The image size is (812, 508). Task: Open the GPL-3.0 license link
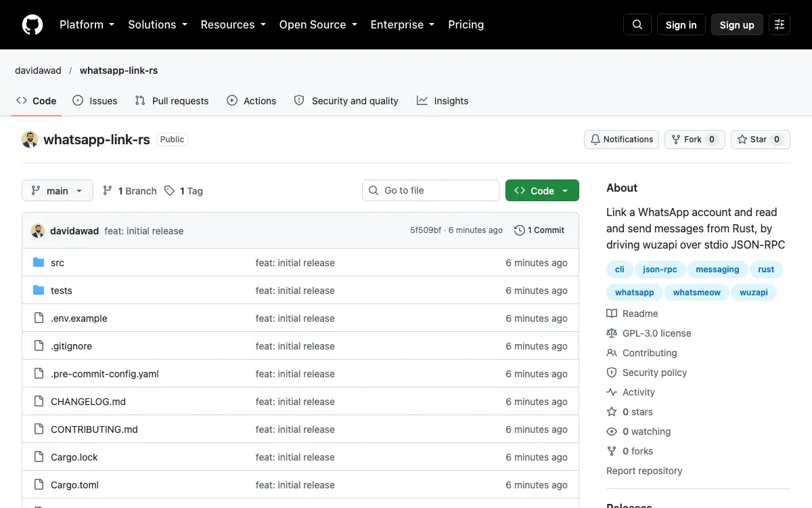click(x=656, y=333)
